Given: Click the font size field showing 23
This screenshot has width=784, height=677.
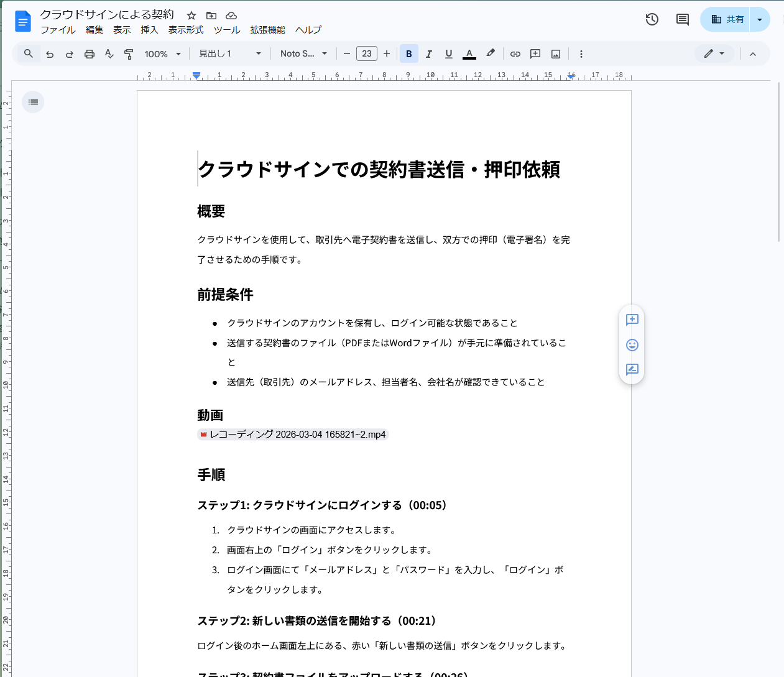Looking at the screenshot, I should pos(367,54).
